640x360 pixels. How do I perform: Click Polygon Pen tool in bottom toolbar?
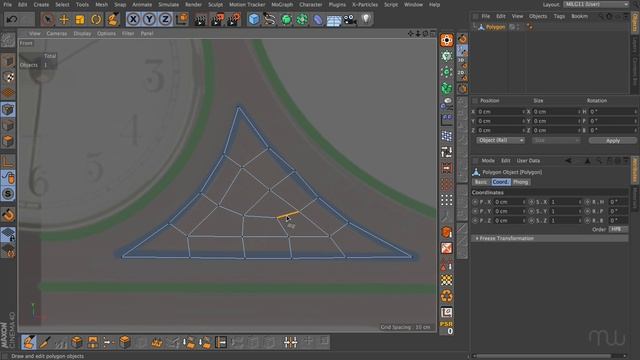click(x=29, y=342)
